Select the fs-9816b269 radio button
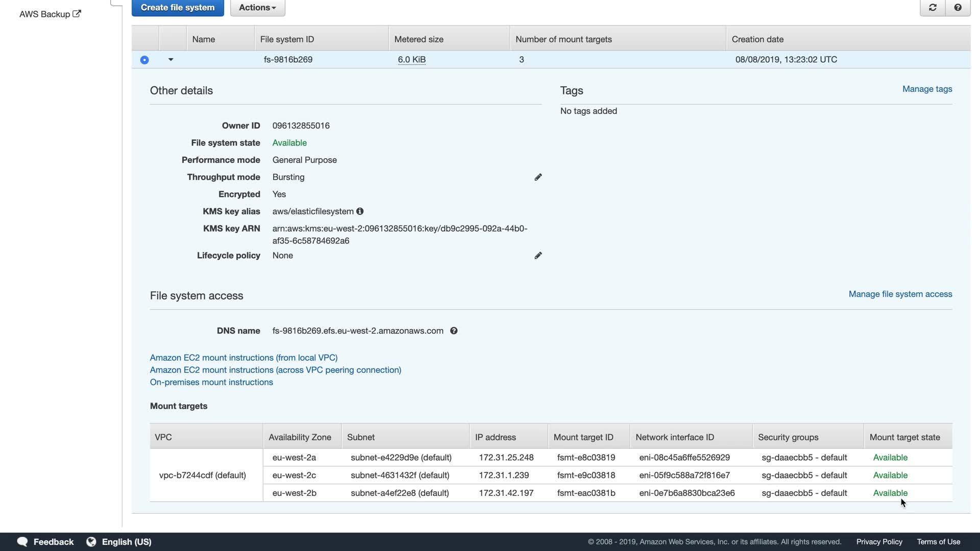This screenshot has height=551, width=980. (144, 60)
